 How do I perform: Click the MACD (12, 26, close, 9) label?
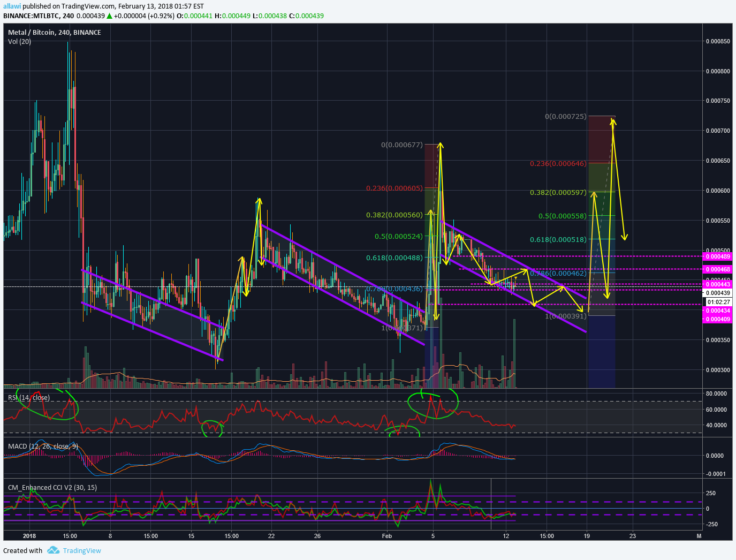[x=43, y=446]
